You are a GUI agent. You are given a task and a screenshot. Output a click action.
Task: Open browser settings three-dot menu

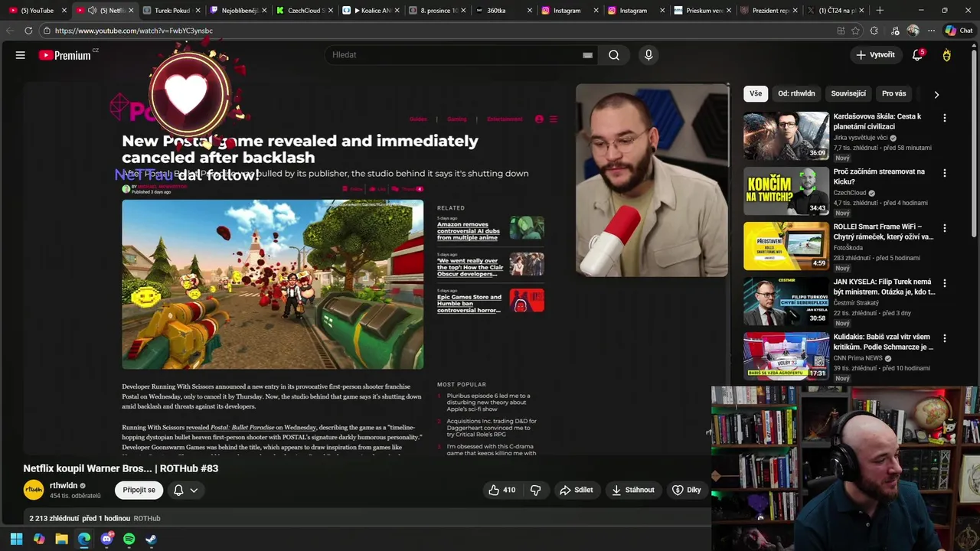pyautogui.click(x=931, y=31)
